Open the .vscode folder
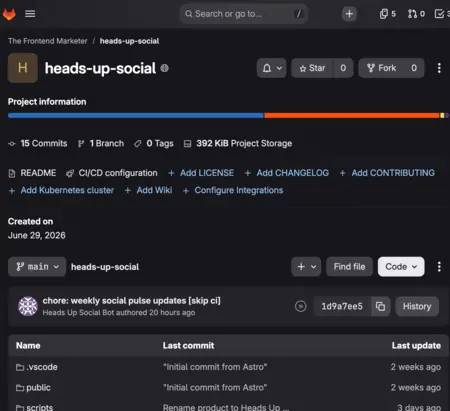450x411 pixels. click(x=37, y=367)
